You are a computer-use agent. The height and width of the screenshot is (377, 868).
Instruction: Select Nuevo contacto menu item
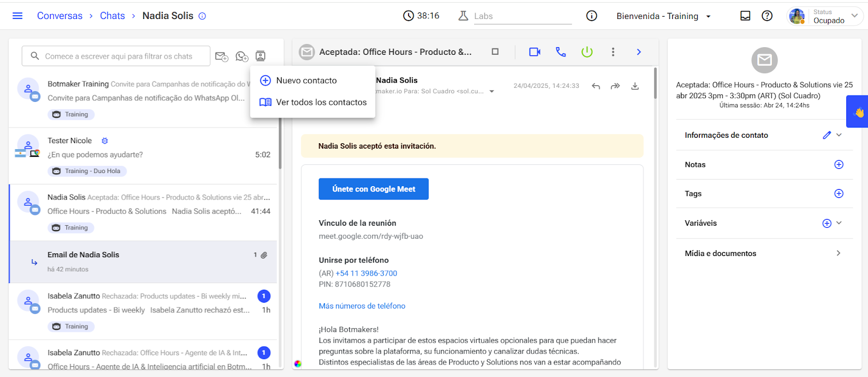(x=312, y=80)
